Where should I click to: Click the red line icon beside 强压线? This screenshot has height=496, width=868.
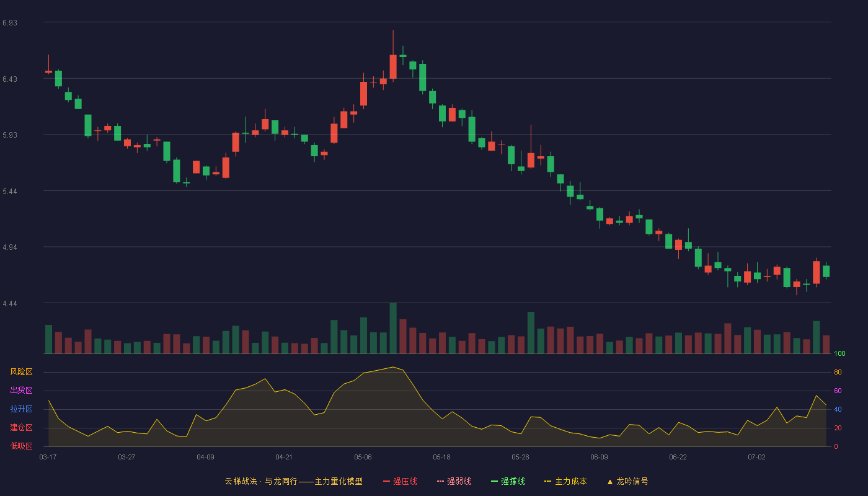(x=386, y=481)
